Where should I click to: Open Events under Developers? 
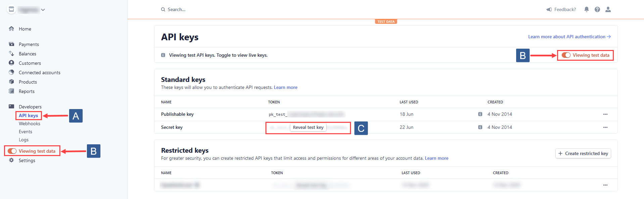pyautogui.click(x=26, y=132)
